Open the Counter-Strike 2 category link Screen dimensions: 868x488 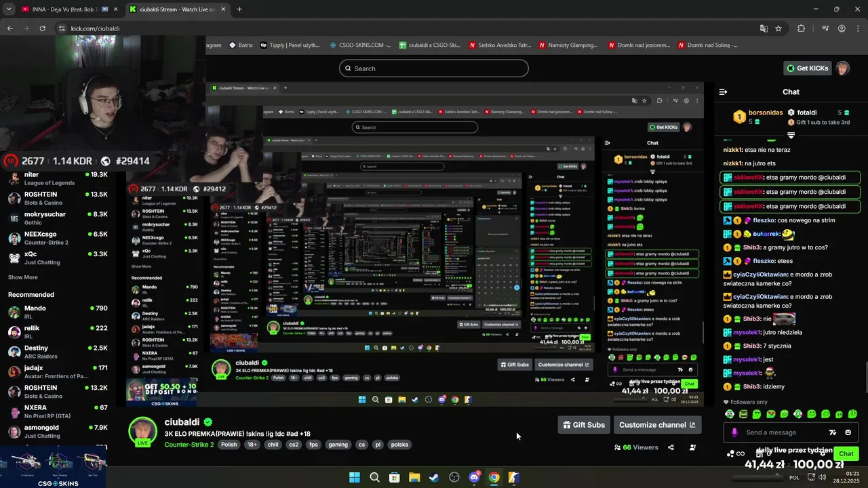189,445
